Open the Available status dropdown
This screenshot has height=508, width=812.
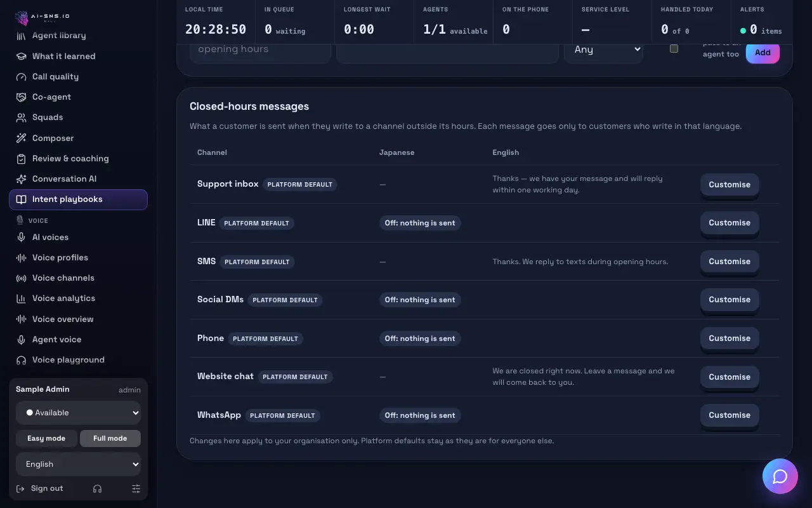tap(79, 413)
